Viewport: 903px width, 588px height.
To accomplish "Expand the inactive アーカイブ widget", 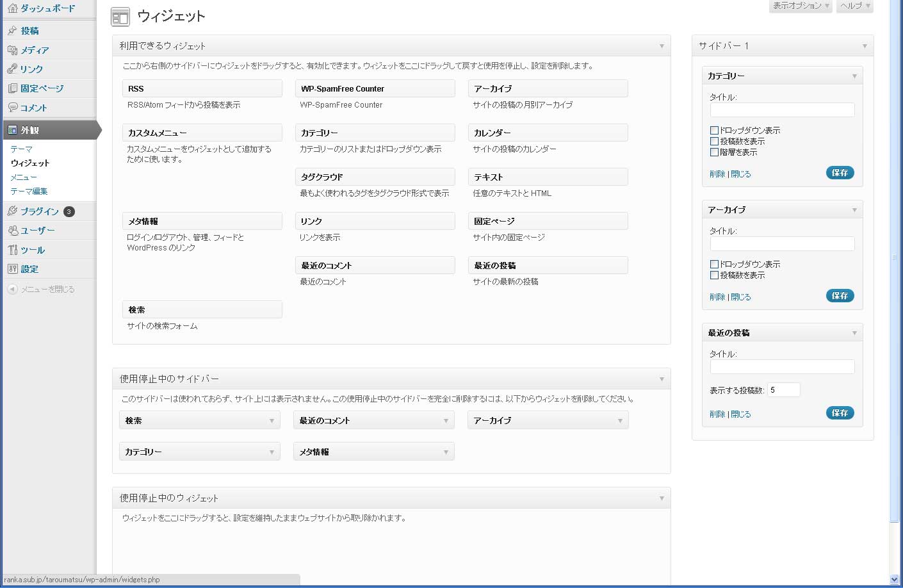I will (620, 421).
